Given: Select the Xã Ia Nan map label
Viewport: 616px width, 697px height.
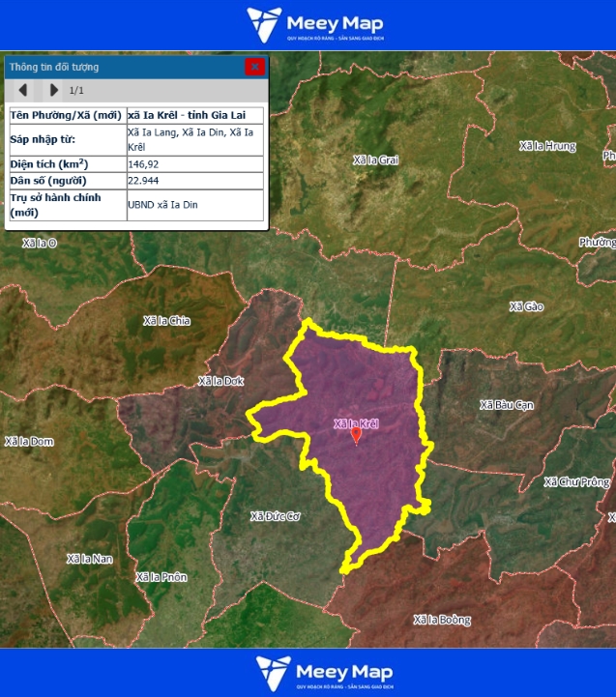Looking at the screenshot, I should click(90, 559).
